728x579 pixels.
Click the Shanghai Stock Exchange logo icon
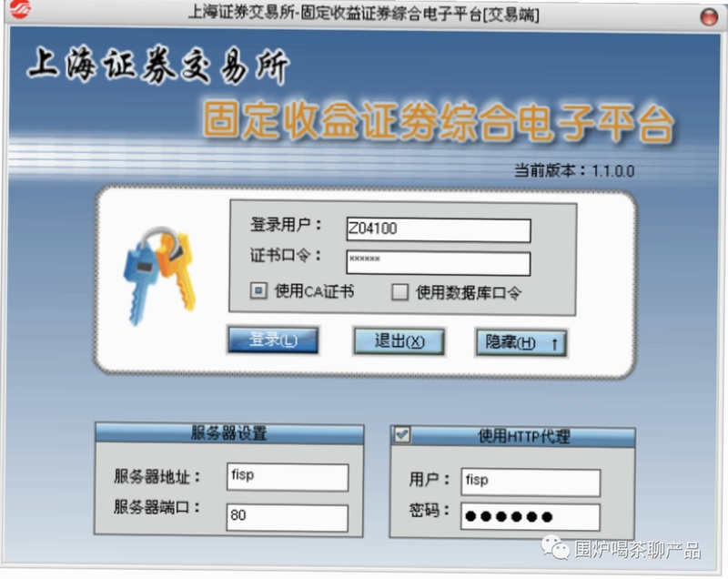pyautogui.click(x=20, y=9)
